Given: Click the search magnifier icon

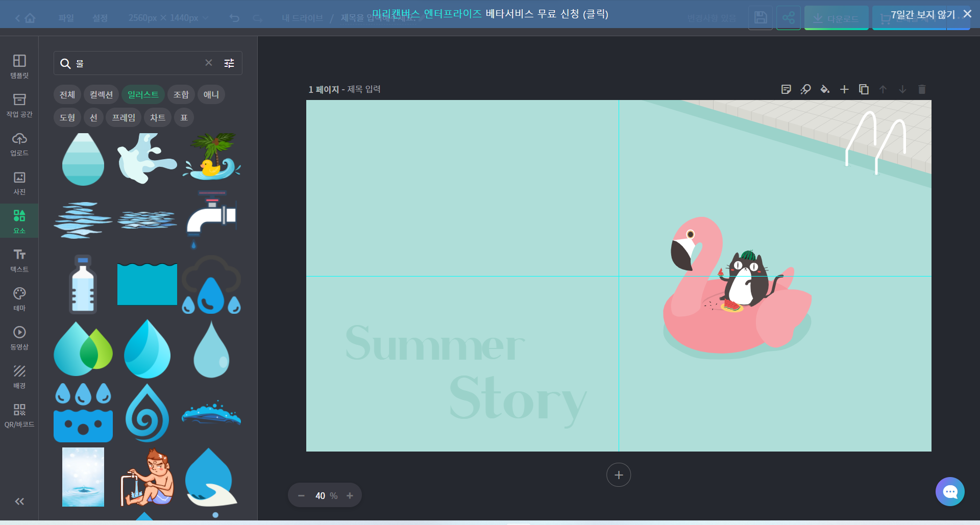Looking at the screenshot, I should (x=65, y=63).
